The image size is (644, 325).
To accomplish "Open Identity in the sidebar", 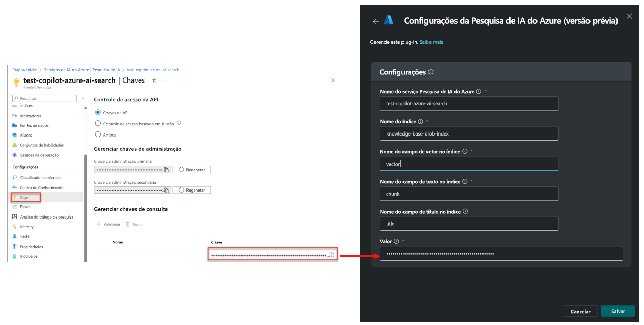I will [x=27, y=227].
